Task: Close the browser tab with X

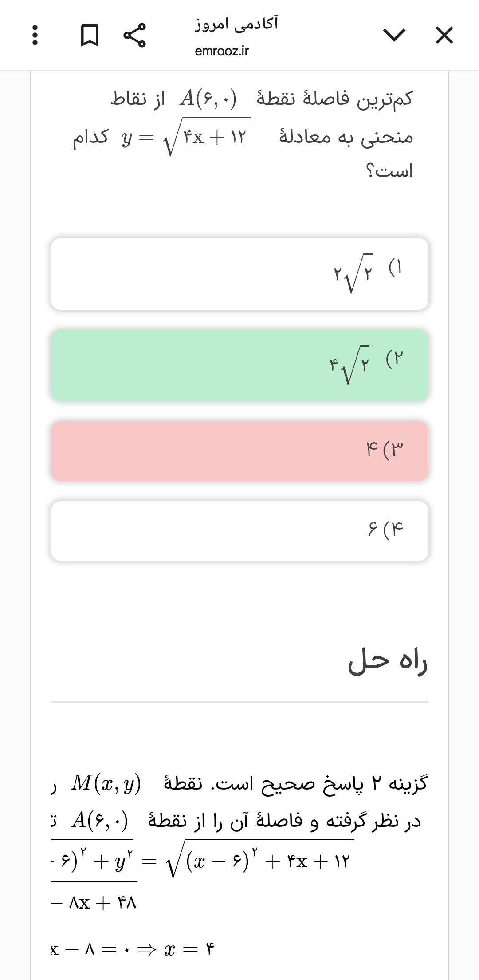Action: pos(444,35)
